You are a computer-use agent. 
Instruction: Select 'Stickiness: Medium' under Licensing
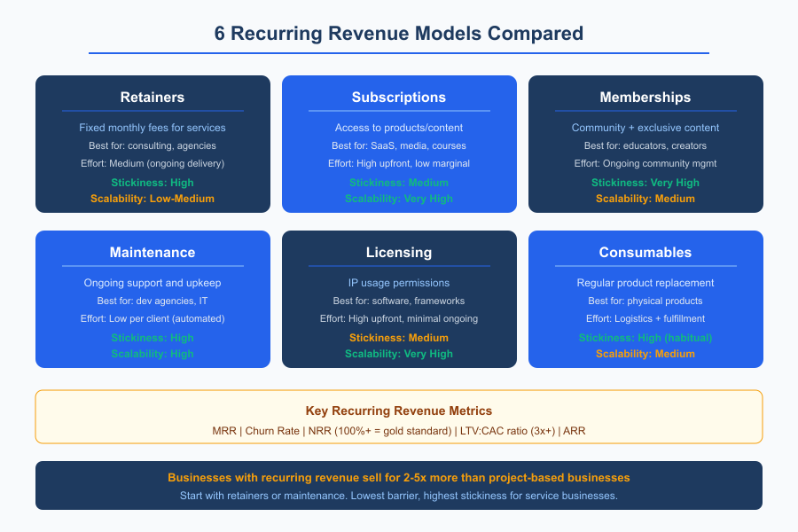coord(399,338)
